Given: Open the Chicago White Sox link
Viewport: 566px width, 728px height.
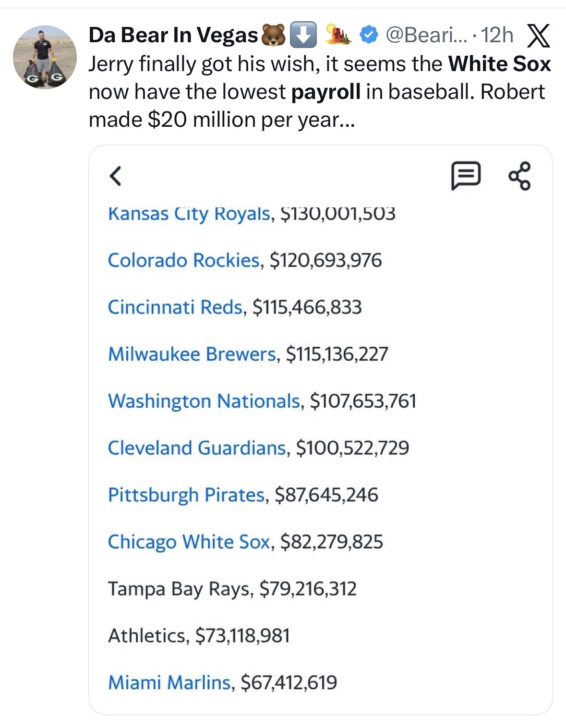Looking at the screenshot, I should [x=189, y=542].
